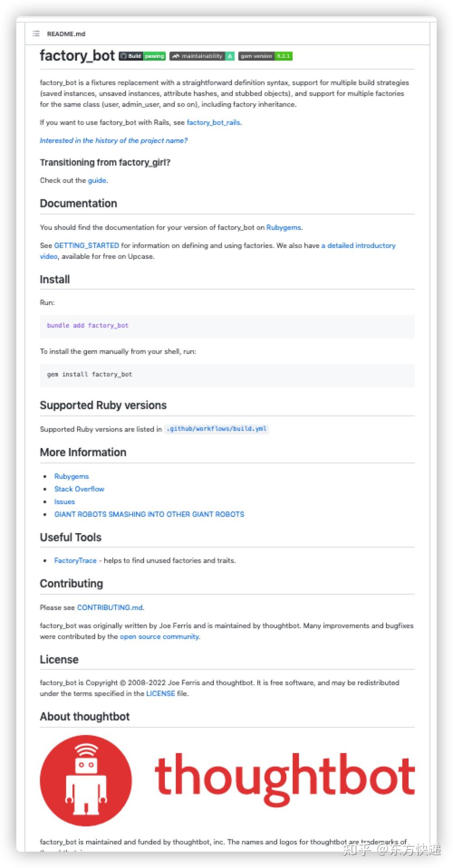
Task: Open the FactoryTrace tool link
Action: tap(75, 560)
